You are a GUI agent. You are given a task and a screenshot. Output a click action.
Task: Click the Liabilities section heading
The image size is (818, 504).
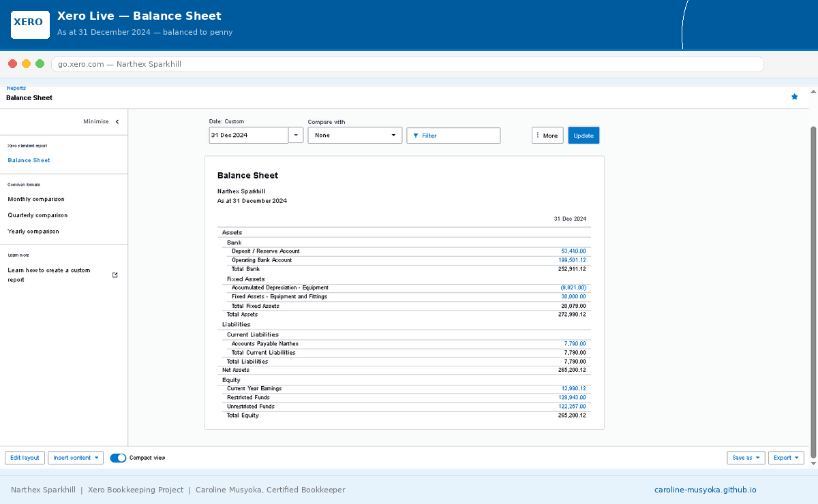coord(236,325)
